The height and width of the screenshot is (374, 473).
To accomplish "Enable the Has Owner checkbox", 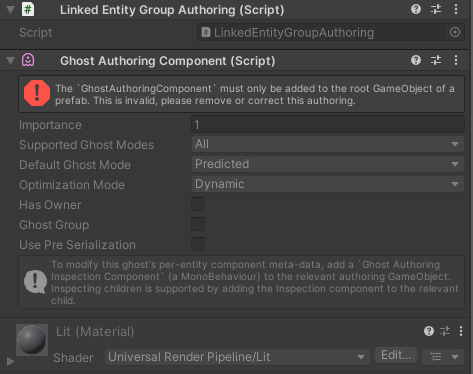I will 198,204.
